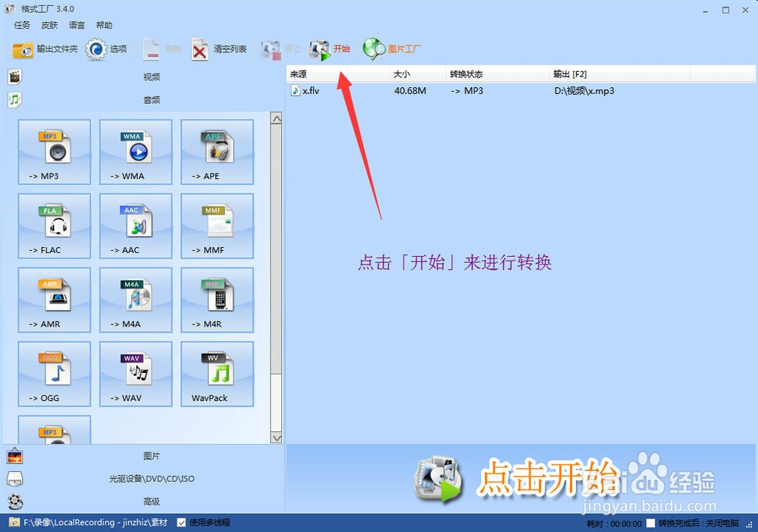Select the -> MP3 conversion format
Screen dimensions: 758x532
(x=54, y=152)
